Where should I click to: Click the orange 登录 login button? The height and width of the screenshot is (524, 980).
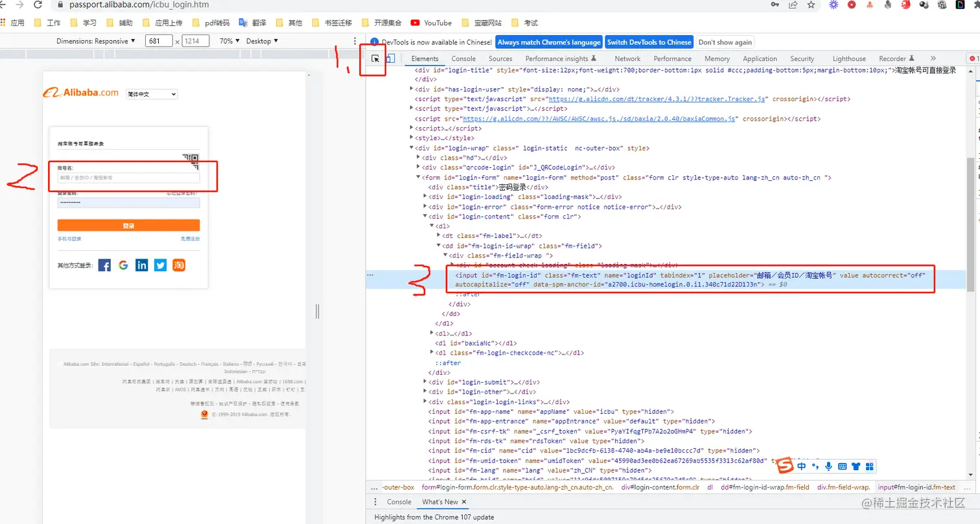point(128,226)
